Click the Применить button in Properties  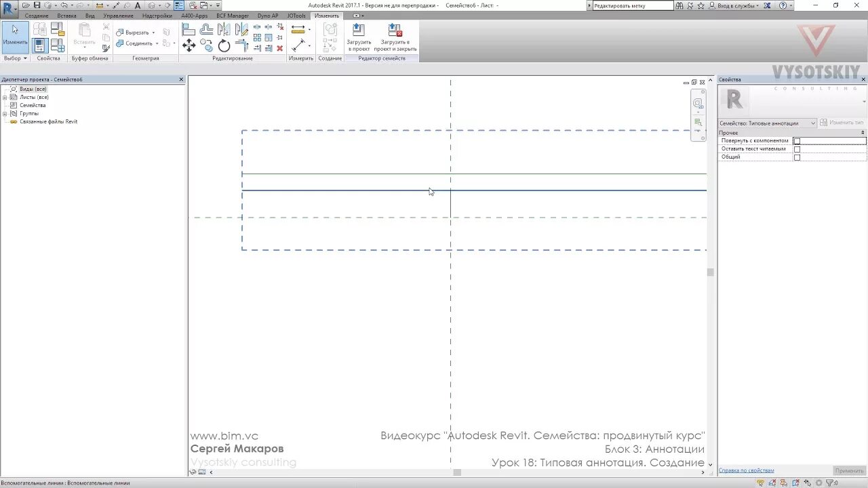[849, 470]
